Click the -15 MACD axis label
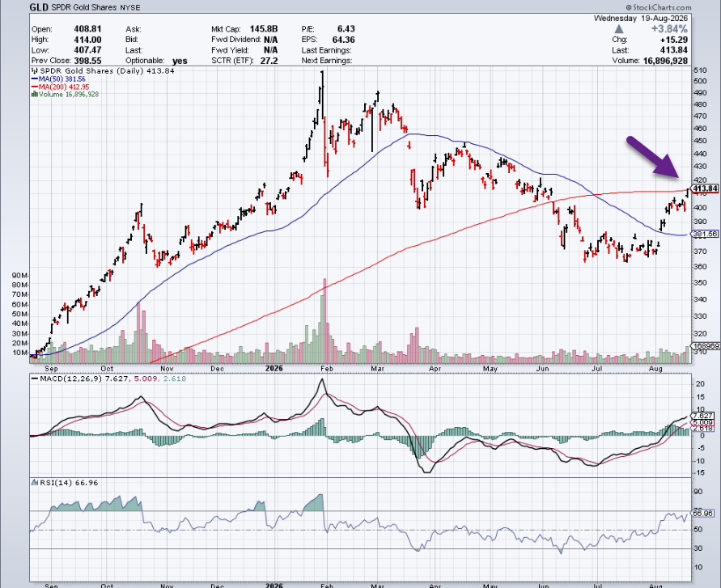 (699, 473)
